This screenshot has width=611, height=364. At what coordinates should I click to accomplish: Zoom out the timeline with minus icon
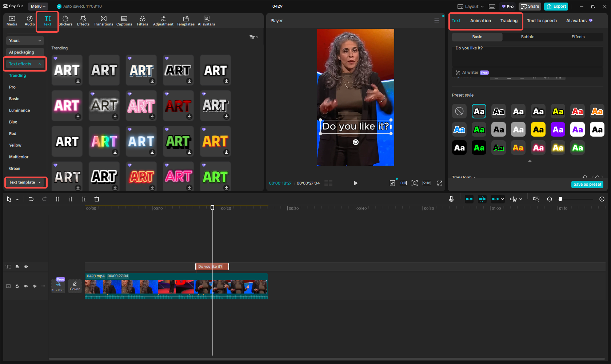550,199
